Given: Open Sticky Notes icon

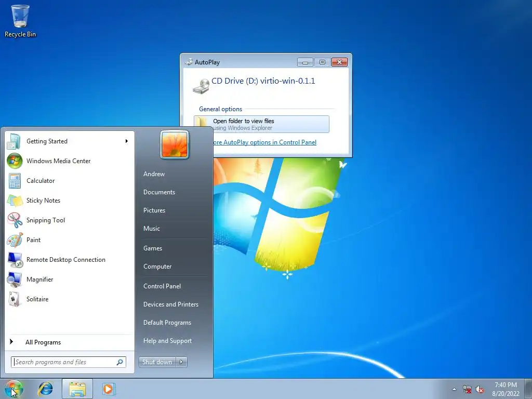Looking at the screenshot, I should click(14, 200).
